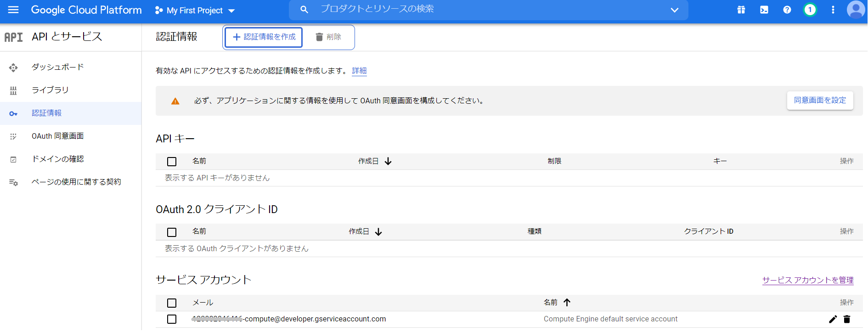Edit the compute service account pencil icon
The width and height of the screenshot is (868, 332).
(x=833, y=319)
